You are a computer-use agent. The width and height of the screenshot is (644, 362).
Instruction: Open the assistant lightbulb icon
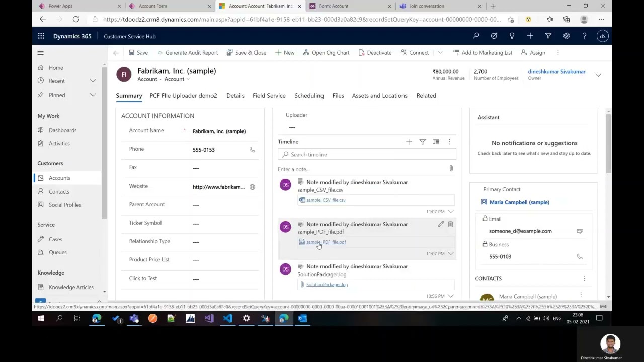tap(512, 36)
